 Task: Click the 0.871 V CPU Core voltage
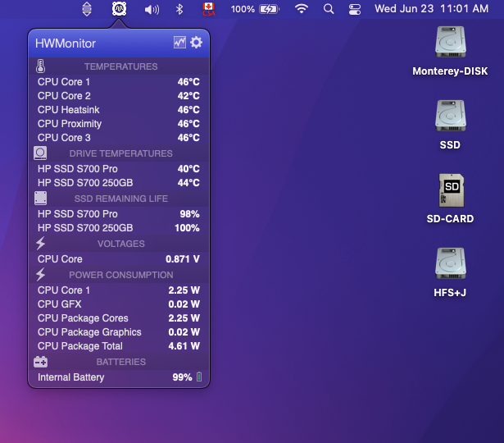183,259
